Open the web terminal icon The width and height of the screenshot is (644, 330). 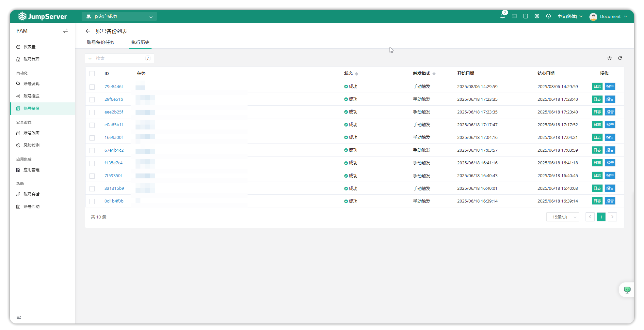tap(514, 16)
